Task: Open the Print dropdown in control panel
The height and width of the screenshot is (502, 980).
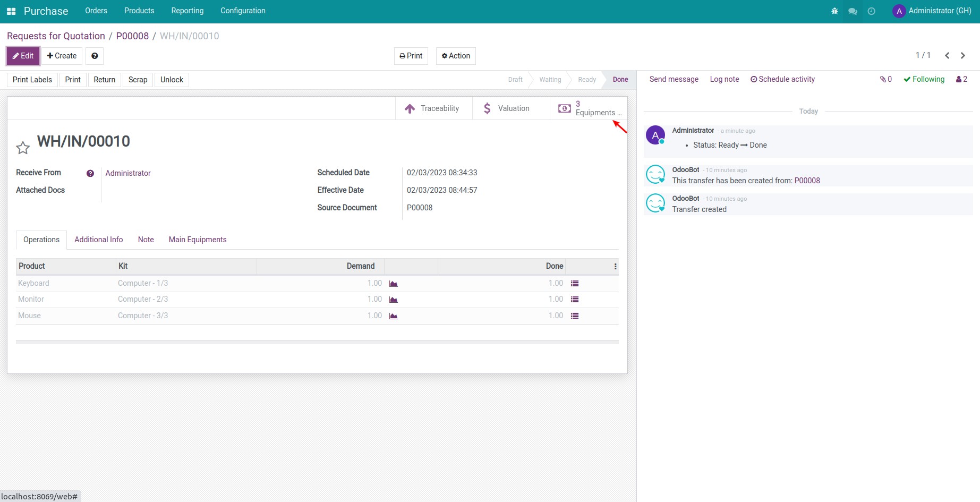Action: [x=411, y=56]
